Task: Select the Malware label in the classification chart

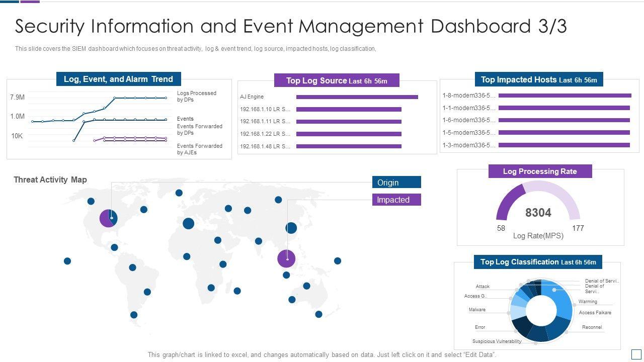Action: 477,310
